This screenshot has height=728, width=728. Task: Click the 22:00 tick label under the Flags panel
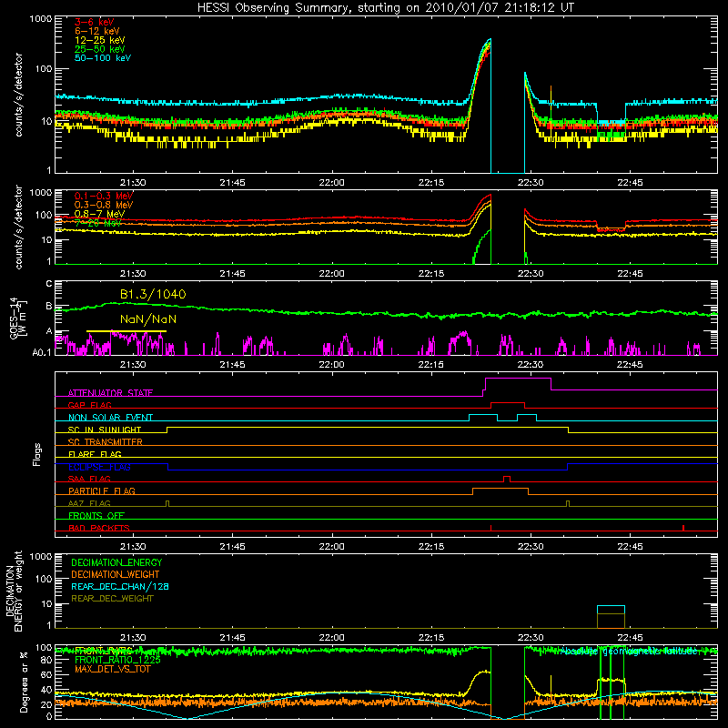pos(331,547)
